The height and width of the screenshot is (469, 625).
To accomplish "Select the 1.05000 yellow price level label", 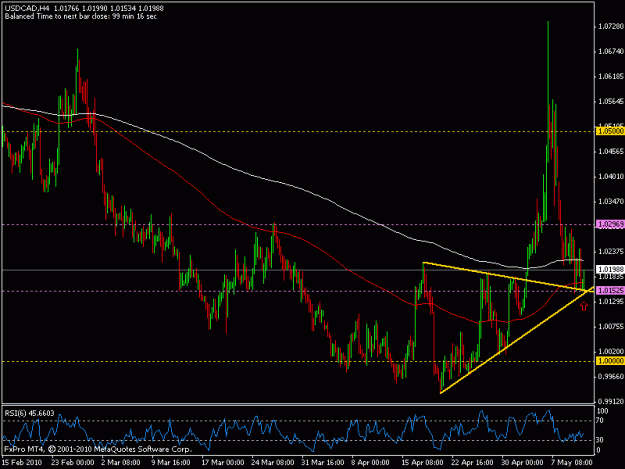I will 610,131.
